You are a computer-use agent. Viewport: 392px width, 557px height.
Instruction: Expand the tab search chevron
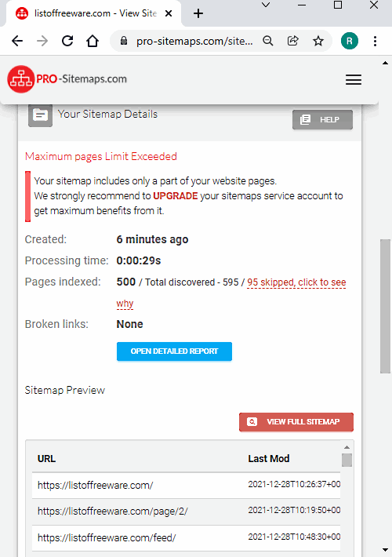pos(266,5)
